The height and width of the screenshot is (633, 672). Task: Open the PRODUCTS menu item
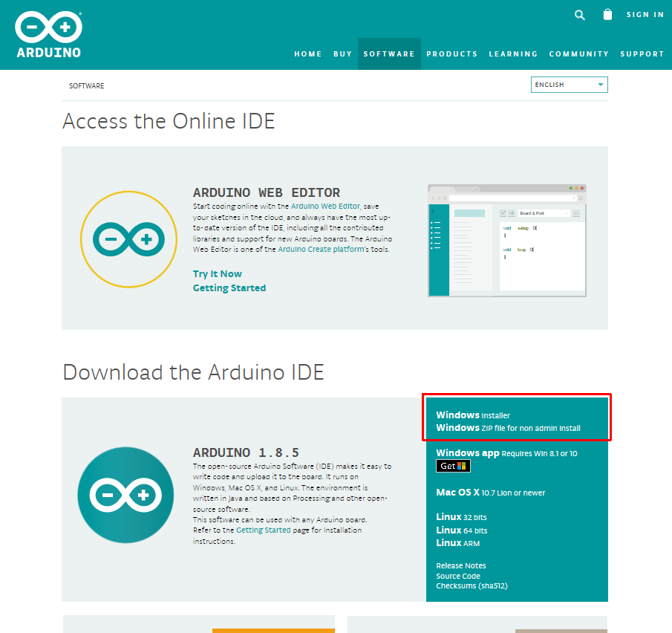[451, 54]
